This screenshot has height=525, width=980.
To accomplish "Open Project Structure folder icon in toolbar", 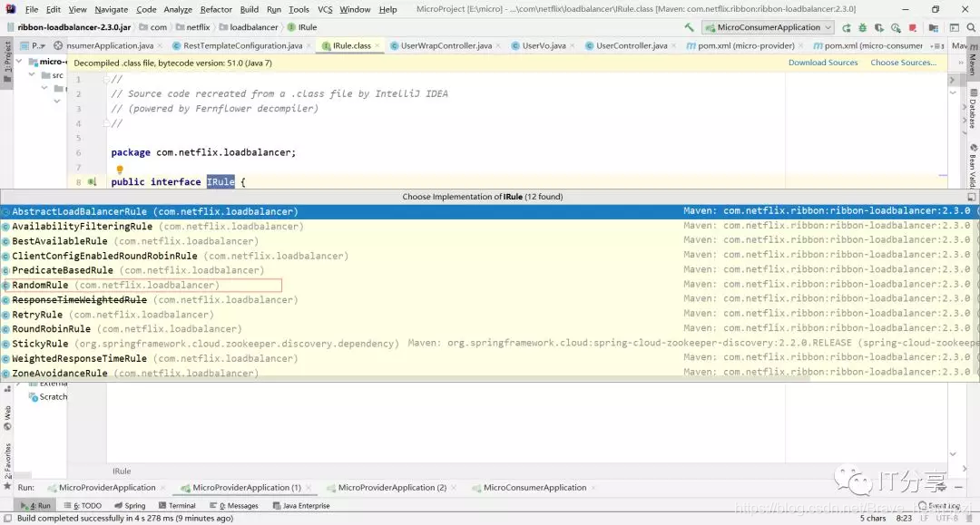I will point(933,27).
